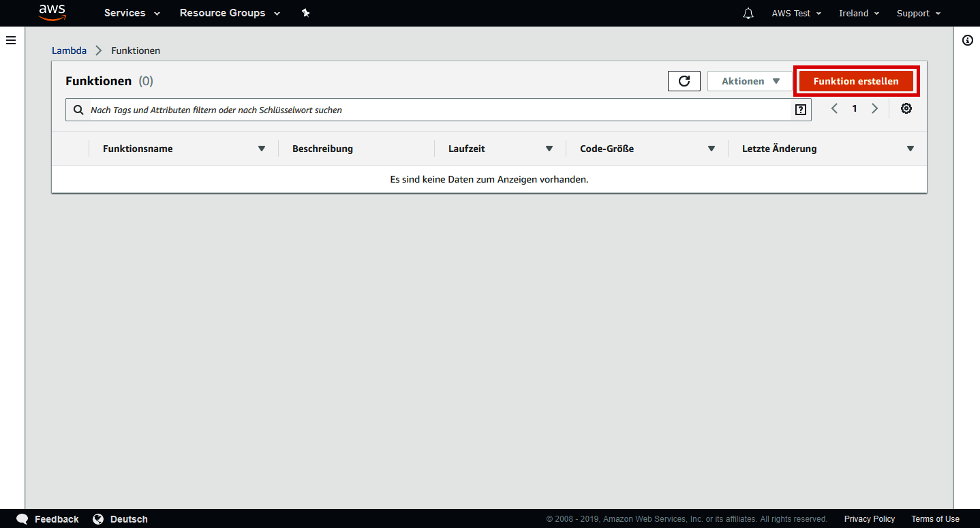Click the search magnifier in the filter bar
The image size is (980, 528).
point(78,109)
